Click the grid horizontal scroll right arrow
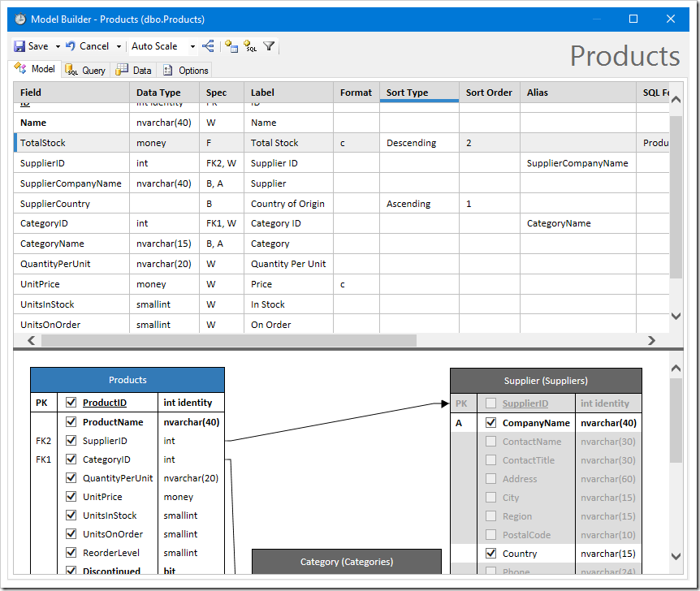 point(651,341)
